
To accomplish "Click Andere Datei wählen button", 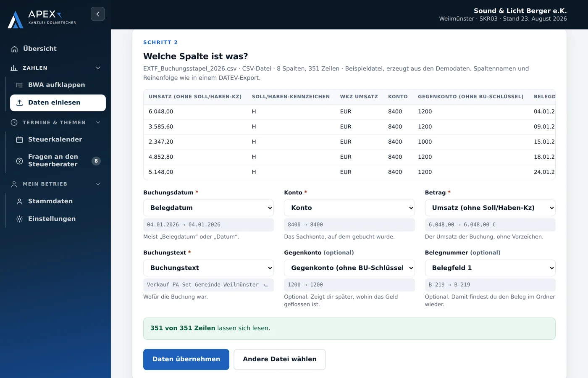I will 280,360.
